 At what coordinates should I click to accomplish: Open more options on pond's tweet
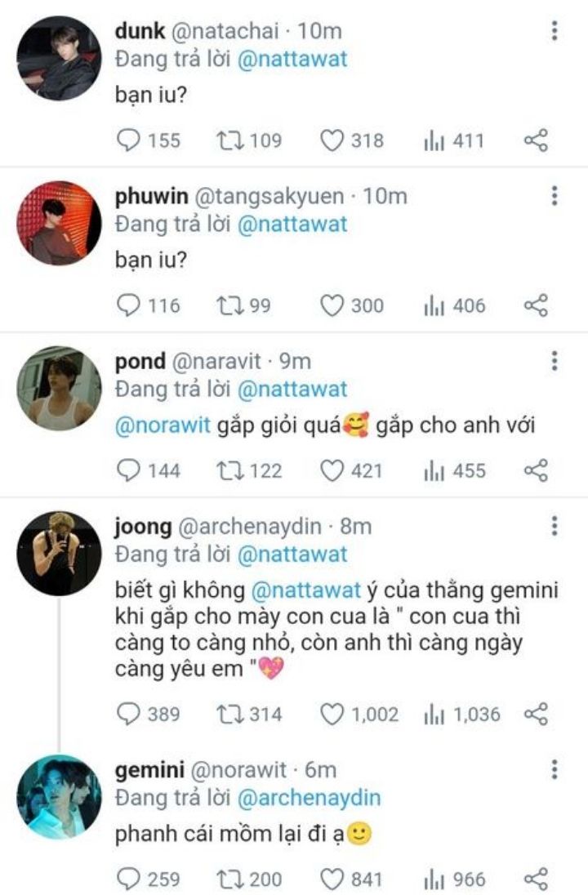click(555, 361)
